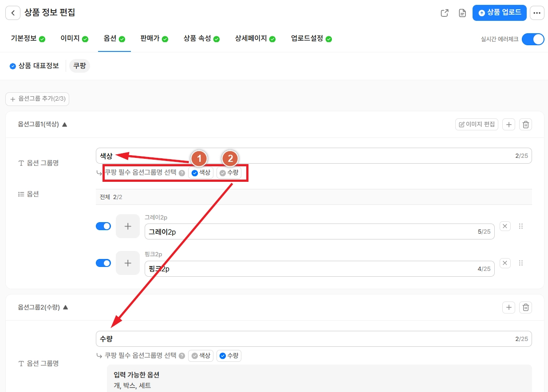Select 상품 대표정보 option
This screenshot has width=548, height=392.
pyautogui.click(x=34, y=66)
